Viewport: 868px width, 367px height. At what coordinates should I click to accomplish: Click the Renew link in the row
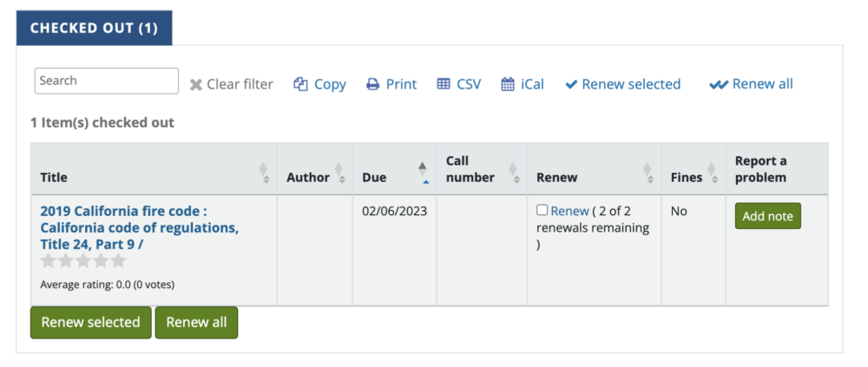pyautogui.click(x=569, y=211)
